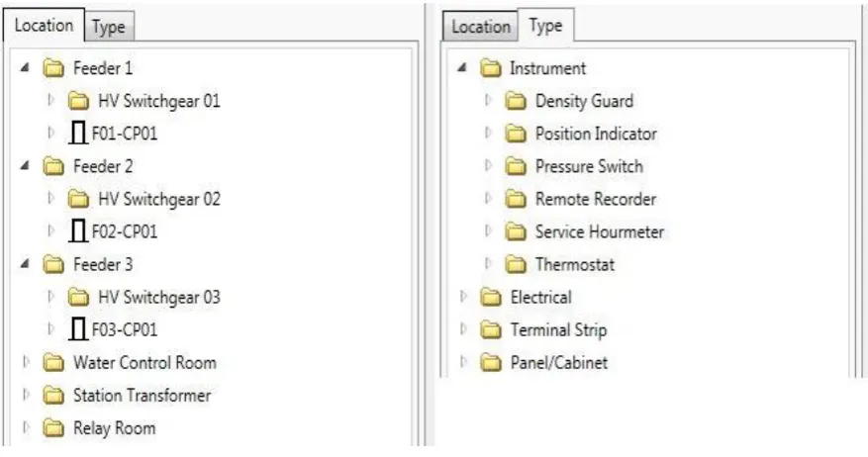Viewport: 868px width, 457px height.
Task: Select the Pressure Switch item
Action: coord(589,166)
